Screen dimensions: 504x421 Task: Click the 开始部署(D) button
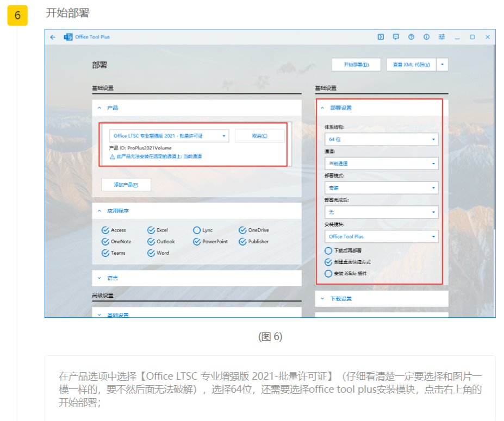pos(356,65)
